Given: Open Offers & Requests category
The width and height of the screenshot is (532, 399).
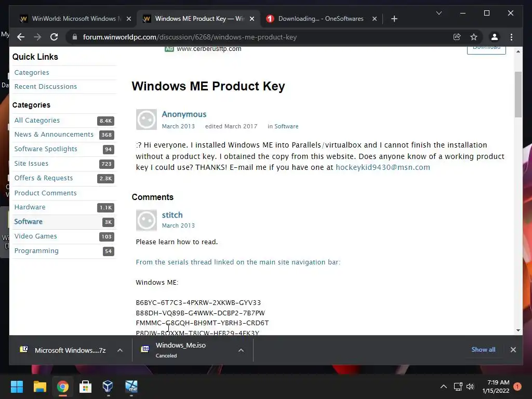Looking at the screenshot, I should [44, 178].
